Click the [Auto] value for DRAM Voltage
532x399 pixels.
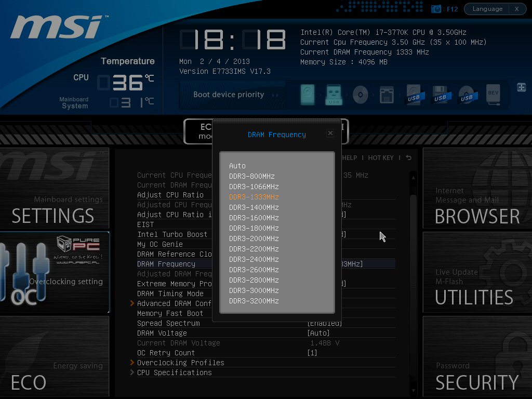[318, 333]
